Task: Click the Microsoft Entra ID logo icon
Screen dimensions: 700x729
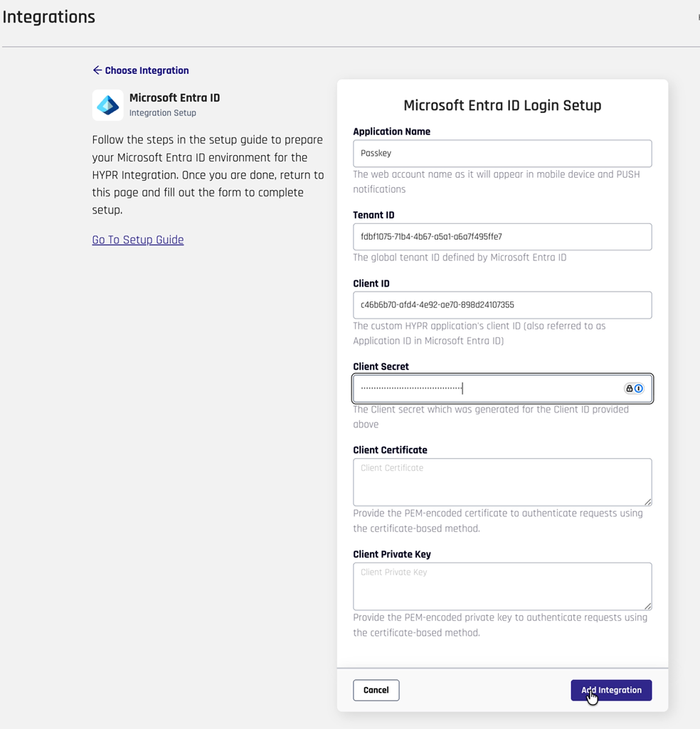Action: click(x=108, y=105)
